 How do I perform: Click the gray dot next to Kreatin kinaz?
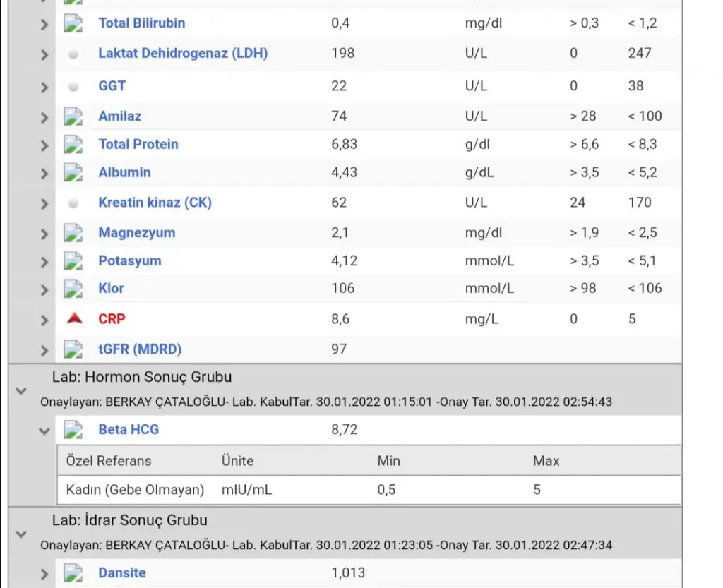73,203
